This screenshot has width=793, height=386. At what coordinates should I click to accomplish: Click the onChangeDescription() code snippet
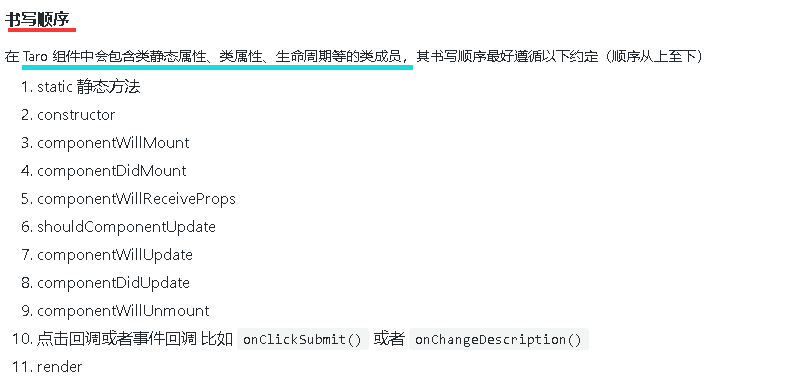[498, 339]
